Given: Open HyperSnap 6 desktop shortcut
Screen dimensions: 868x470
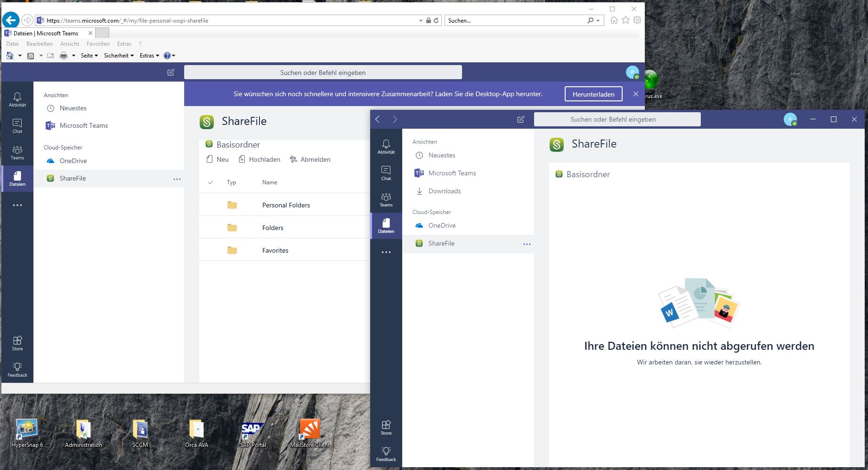Looking at the screenshot, I should tap(27, 434).
